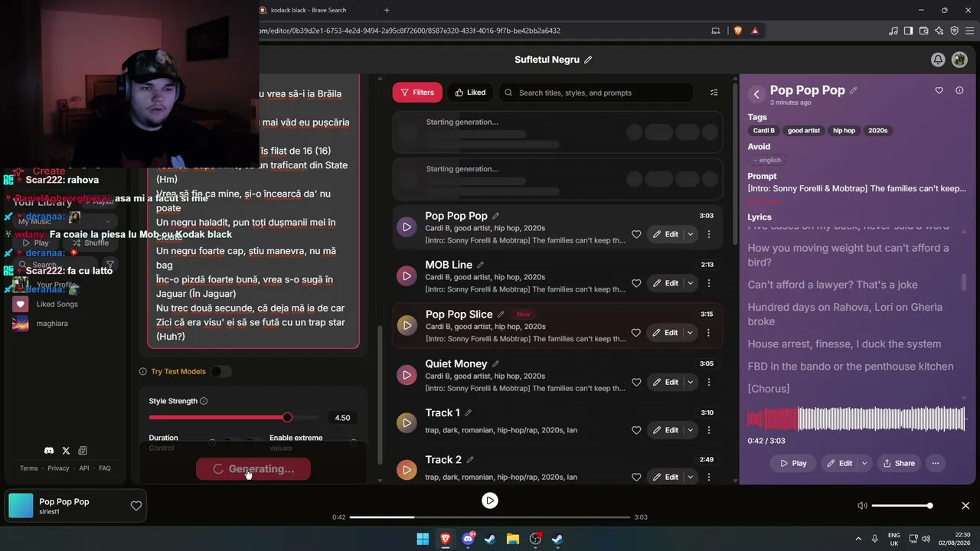Screen dimensions: 980x551
Task: Like Track 2 with heart icon
Action: (636, 477)
